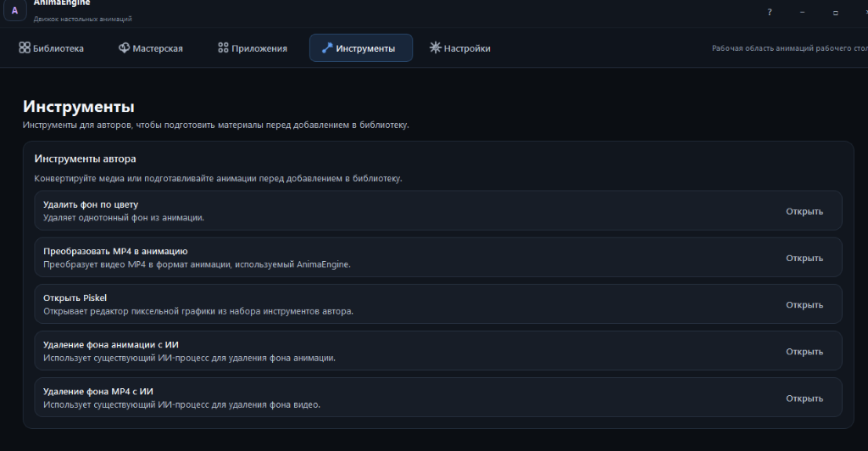Image resolution: width=868 pixels, height=451 pixels.
Task: Click the Открыть Piskel title text
Action: coord(75,298)
